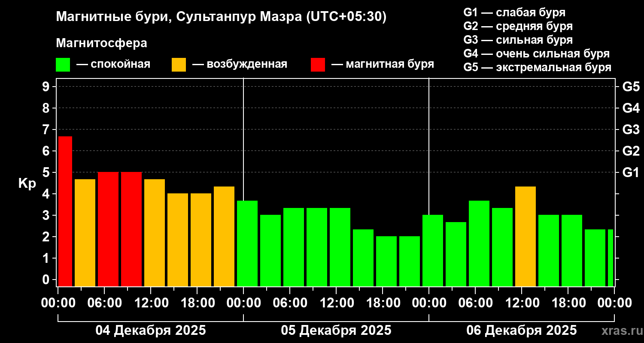644x343 pixels.
Task: Click the green bar at 06:00 on 05 December
Action: (x=294, y=247)
